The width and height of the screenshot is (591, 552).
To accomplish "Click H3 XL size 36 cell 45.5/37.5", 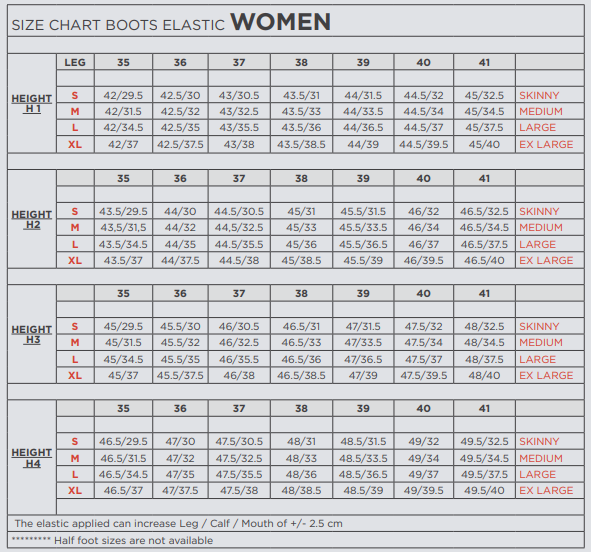I will (180, 375).
